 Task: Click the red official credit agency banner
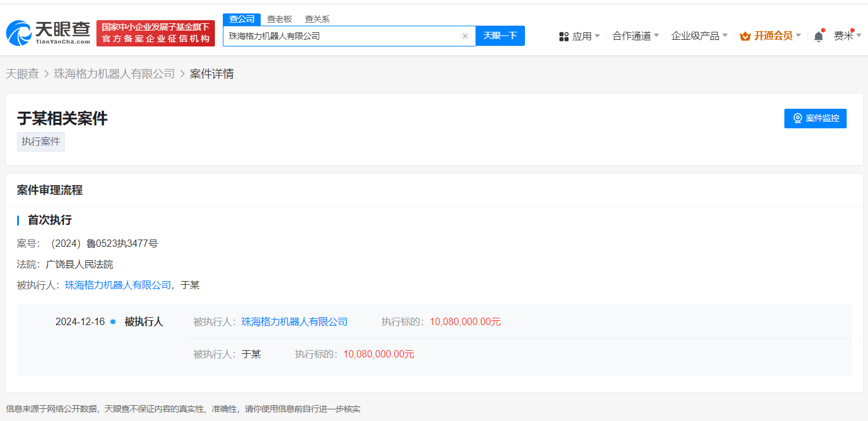click(x=156, y=33)
